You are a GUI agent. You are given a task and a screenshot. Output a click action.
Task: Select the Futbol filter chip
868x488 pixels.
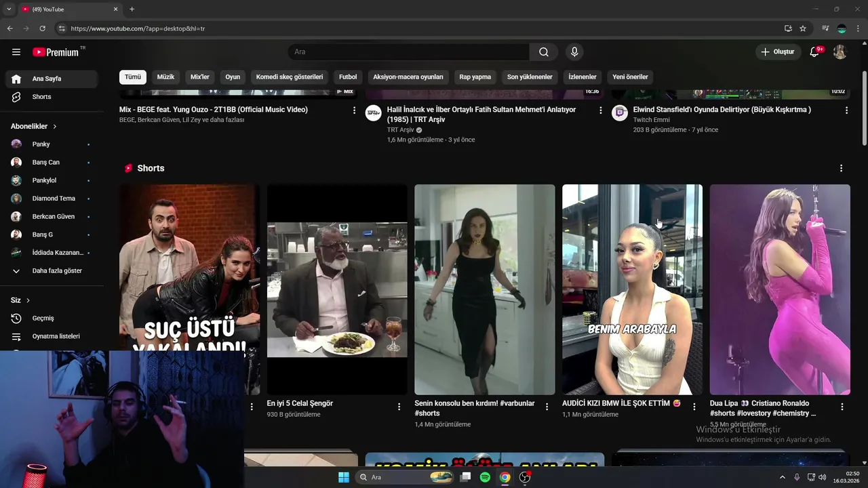[x=348, y=77]
